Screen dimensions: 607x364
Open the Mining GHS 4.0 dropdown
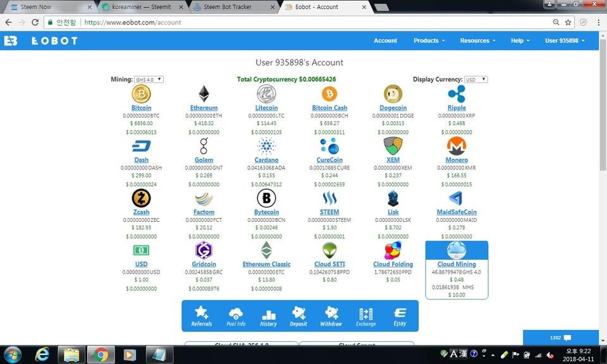[149, 79]
